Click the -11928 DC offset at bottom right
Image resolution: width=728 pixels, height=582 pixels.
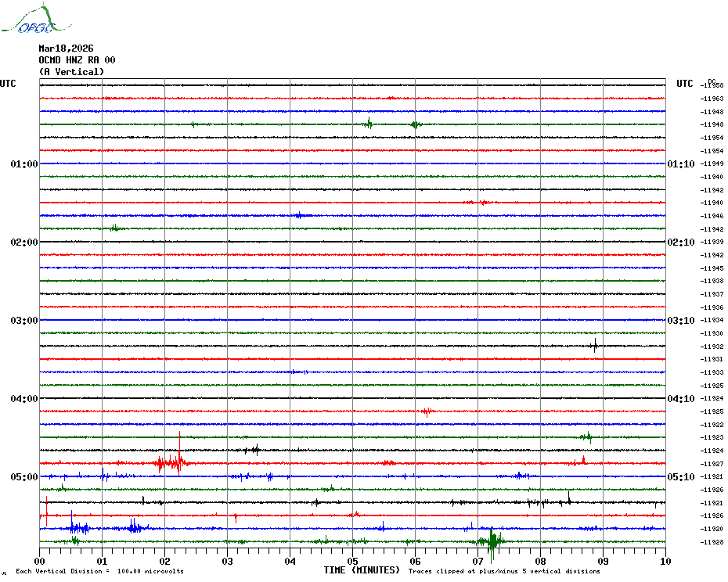(x=712, y=542)
